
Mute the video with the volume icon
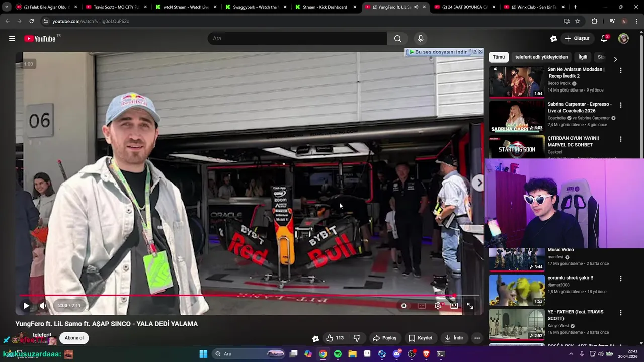pos(43,305)
